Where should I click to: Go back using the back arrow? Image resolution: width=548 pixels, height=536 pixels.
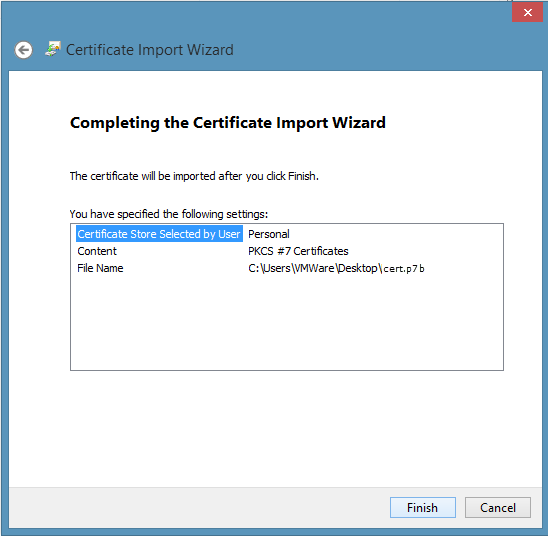coord(23,50)
